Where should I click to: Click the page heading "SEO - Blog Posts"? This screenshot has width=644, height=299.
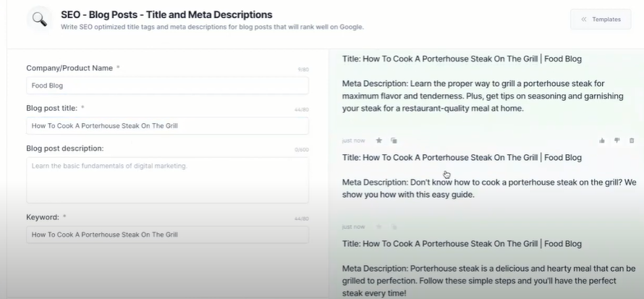pos(166,14)
